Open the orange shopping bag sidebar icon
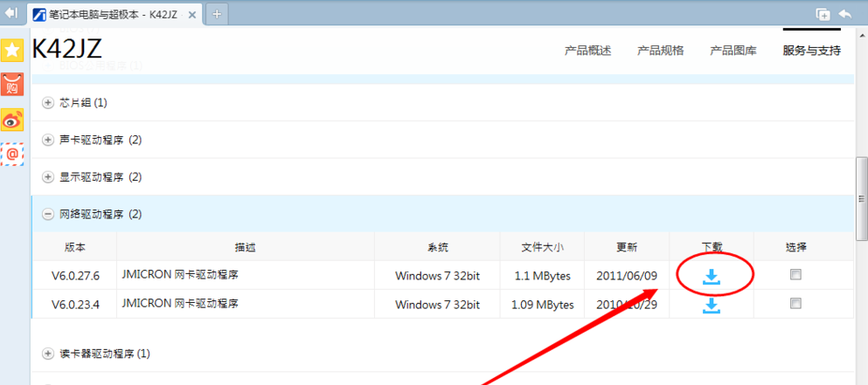The height and width of the screenshot is (385, 868). [12, 86]
